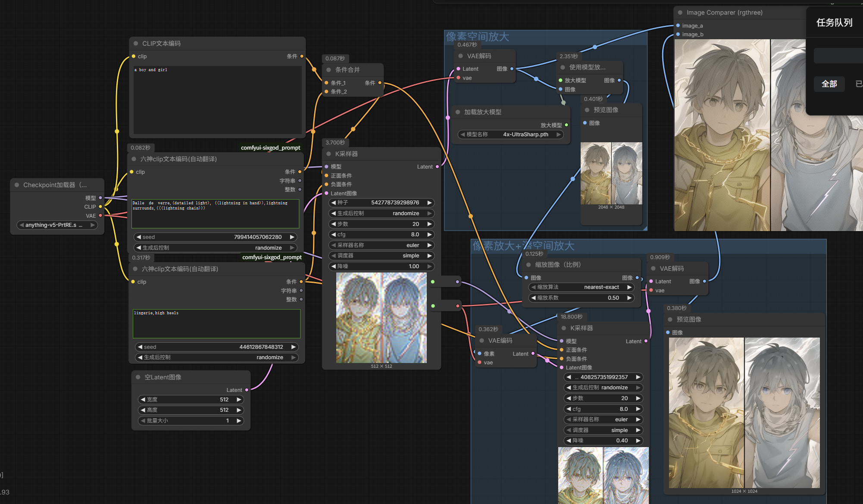Click the collapse dot on 加载放大模型 node
The height and width of the screenshot is (504, 863).
(x=458, y=112)
